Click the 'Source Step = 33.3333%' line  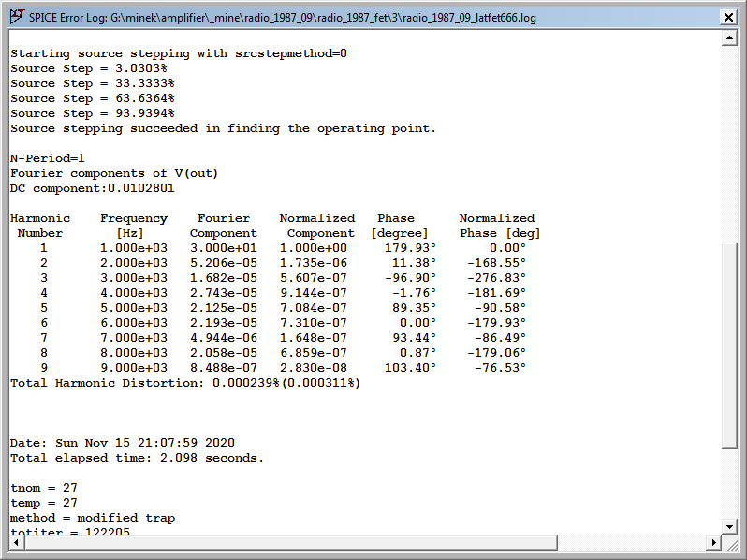click(x=93, y=83)
